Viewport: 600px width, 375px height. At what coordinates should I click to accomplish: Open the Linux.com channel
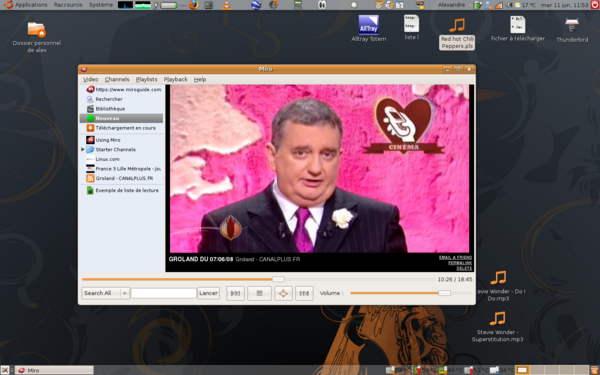coord(103,159)
